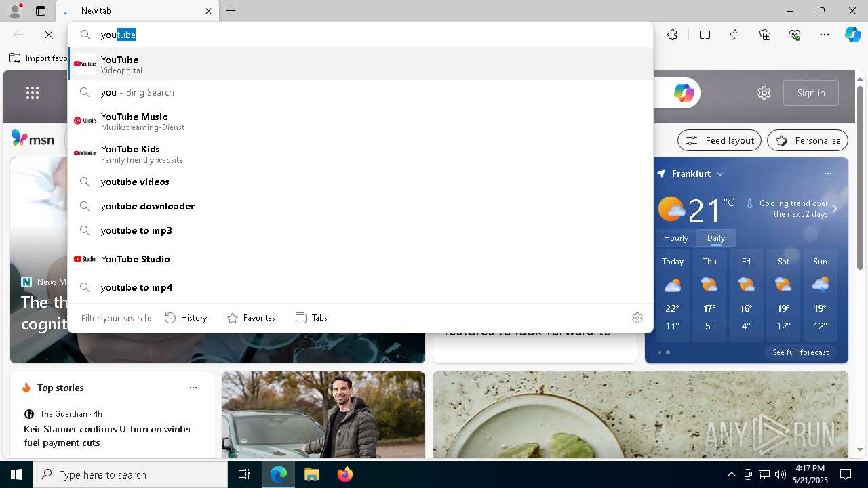Open the MSN apps grid launcher
868x488 pixels.
click(33, 93)
